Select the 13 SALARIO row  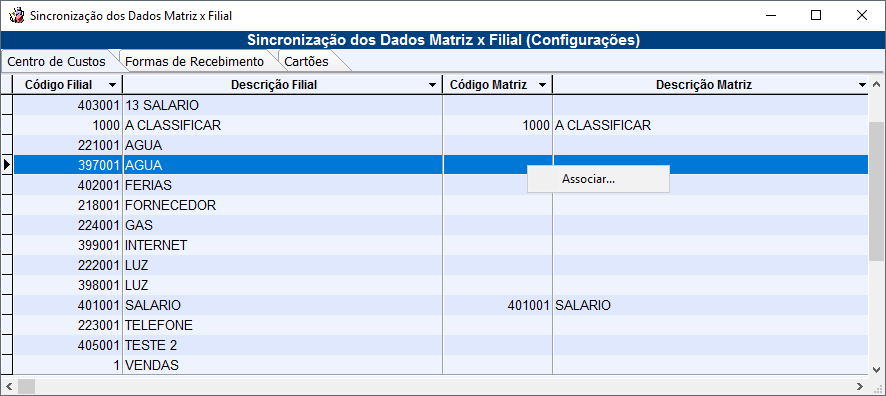point(441,105)
